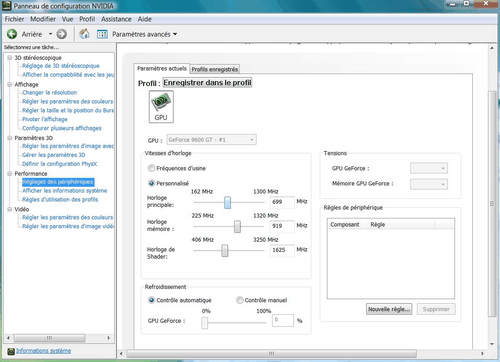This screenshot has height=362, width=500.
Task: Open the GPU GeForce tension dropdown
Action: coord(429,168)
